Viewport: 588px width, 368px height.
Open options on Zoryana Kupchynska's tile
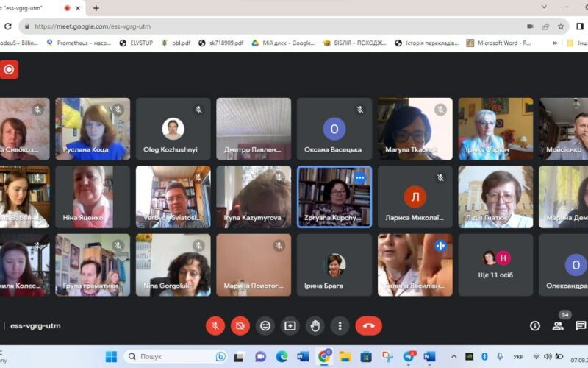click(359, 177)
